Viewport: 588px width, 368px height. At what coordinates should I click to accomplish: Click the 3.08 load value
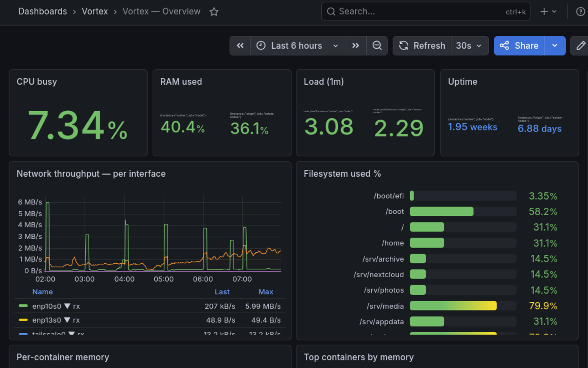click(329, 127)
